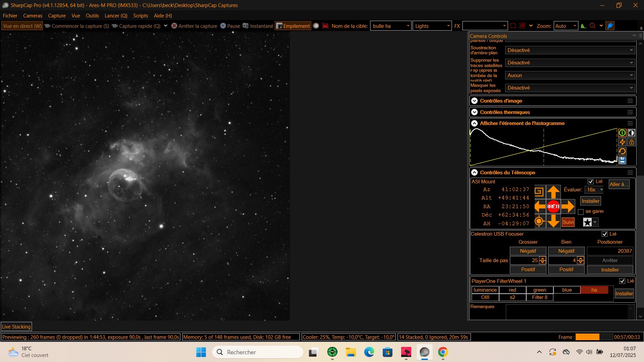Open the target name dropdown showing bulle ha
This screenshot has width=644, height=362.
point(391,26)
